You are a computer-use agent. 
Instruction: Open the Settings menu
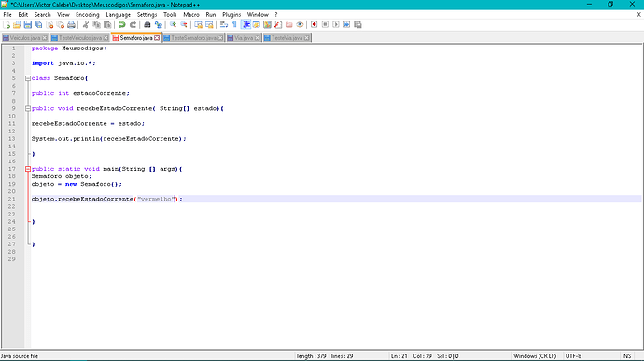click(x=147, y=14)
